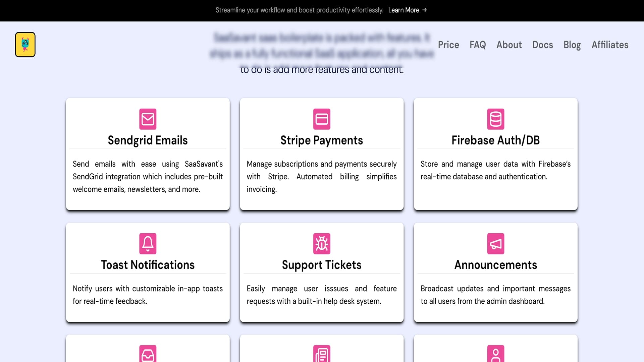644x362 pixels.
Task: Select the streamline workflow banner text
Action: click(299, 10)
